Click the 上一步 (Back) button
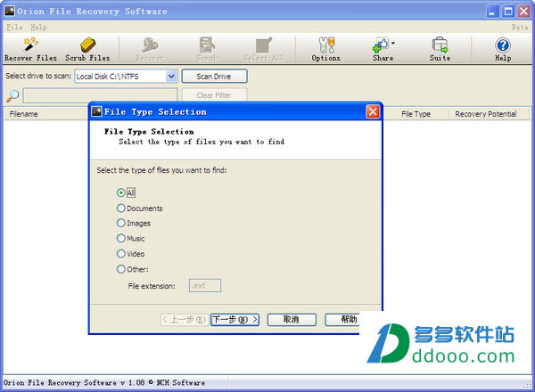The width and height of the screenshot is (535, 392). click(185, 320)
